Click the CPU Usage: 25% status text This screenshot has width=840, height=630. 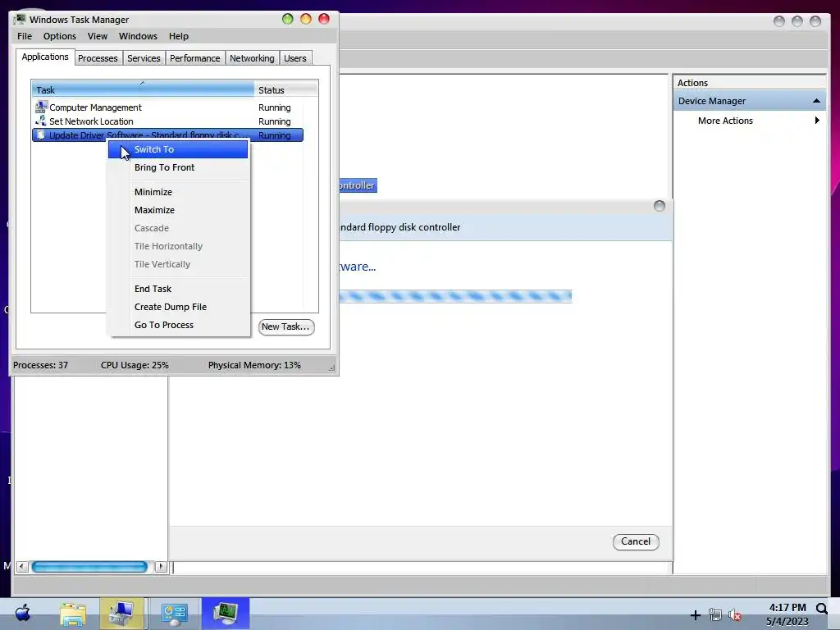pyautogui.click(x=135, y=365)
